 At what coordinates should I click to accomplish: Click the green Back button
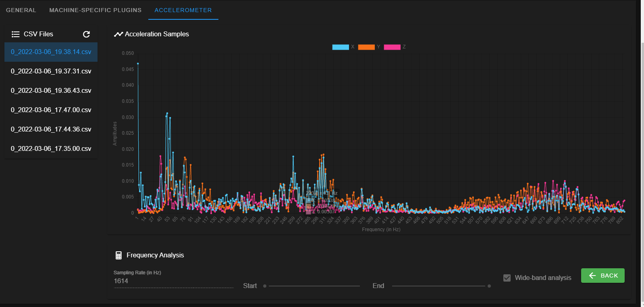(x=602, y=276)
